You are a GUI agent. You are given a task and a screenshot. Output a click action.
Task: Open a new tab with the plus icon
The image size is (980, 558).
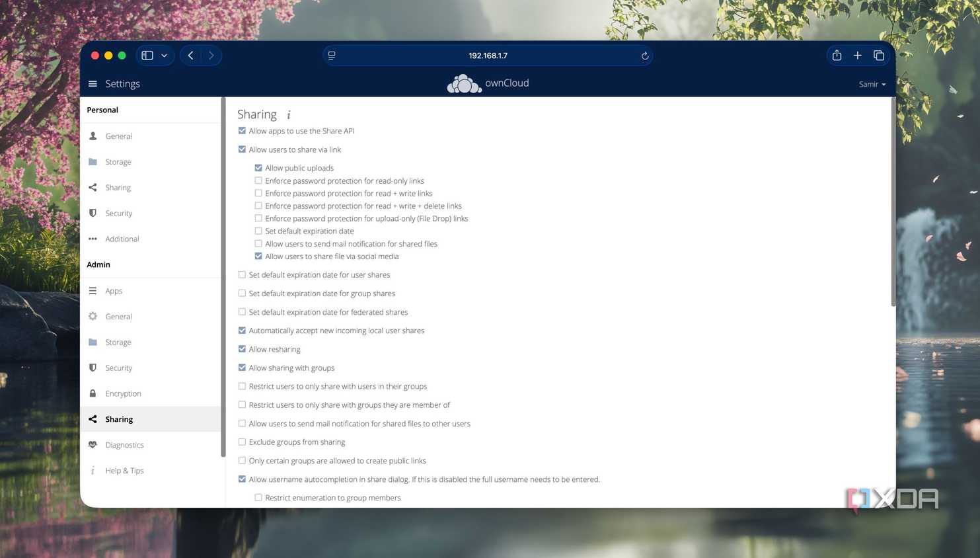pyautogui.click(x=858, y=56)
